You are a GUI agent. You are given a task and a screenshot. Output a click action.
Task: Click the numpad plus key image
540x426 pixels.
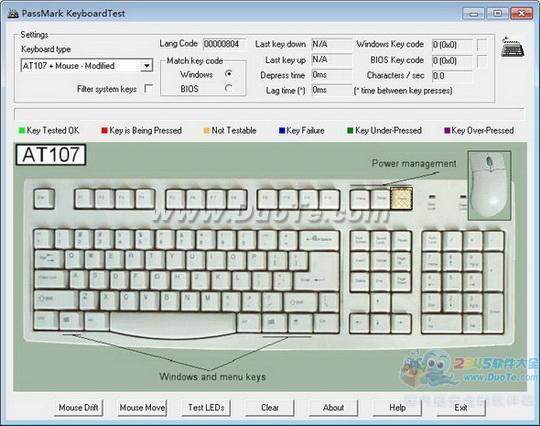(494, 272)
